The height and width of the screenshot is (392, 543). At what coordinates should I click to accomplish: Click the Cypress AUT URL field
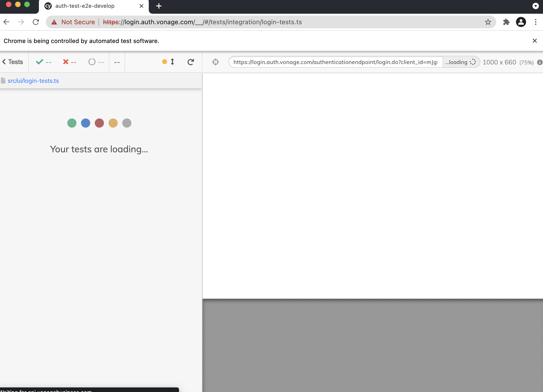coord(335,62)
